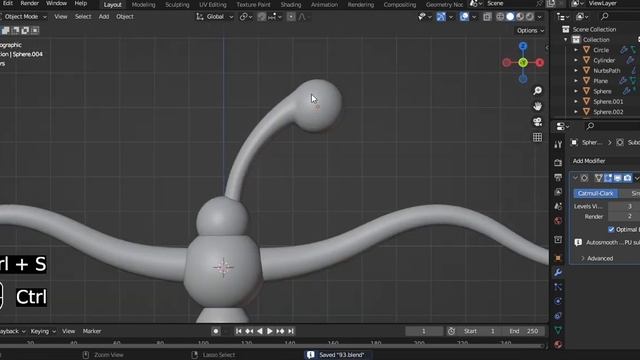
Task: Open the viewport Add menu
Action: (104, 17)
